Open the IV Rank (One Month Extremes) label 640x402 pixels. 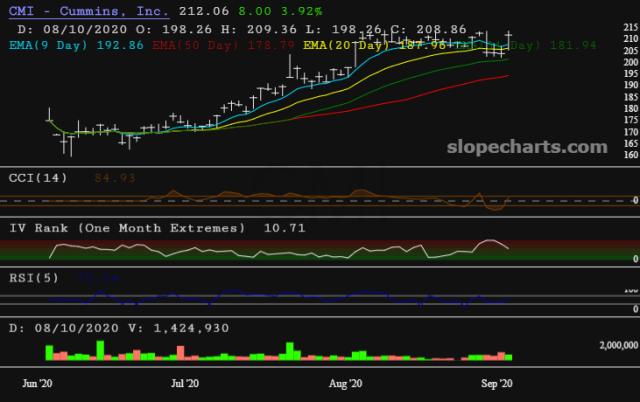[x=127, y=228]
